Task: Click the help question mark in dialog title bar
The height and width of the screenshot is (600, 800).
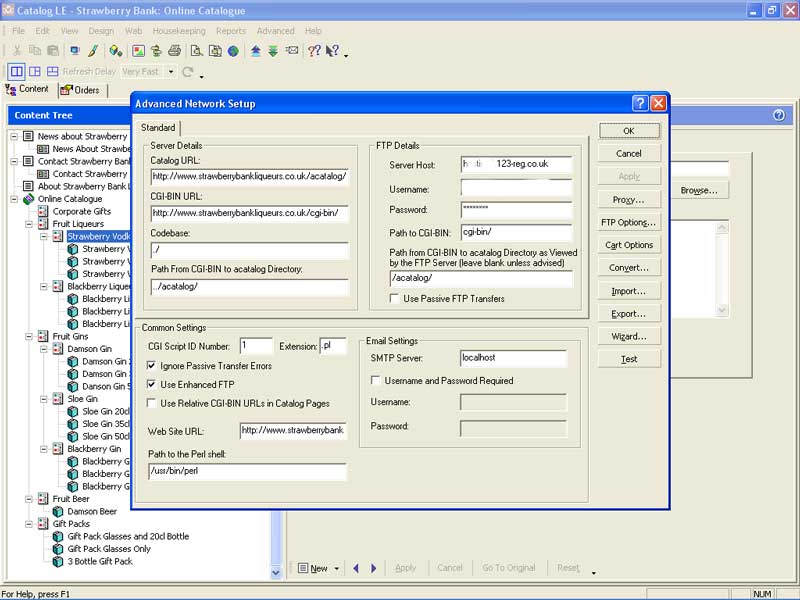Action: [640, 103]
